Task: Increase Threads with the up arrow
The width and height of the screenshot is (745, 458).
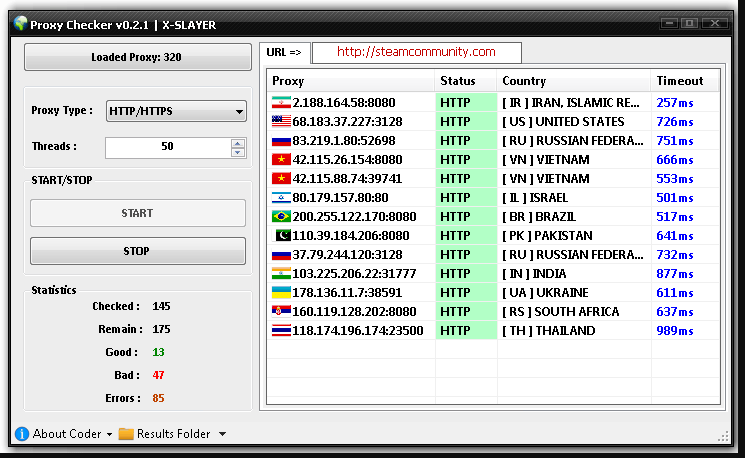Action: [x=238, y=143]
